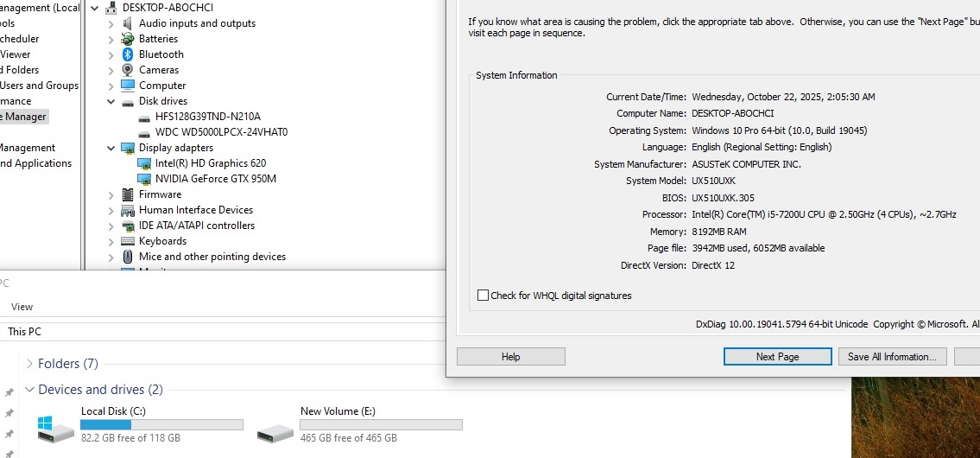This screenshot has height=458, width=980.
Task: Click the Batteries category icon
Action: point(128,39)
